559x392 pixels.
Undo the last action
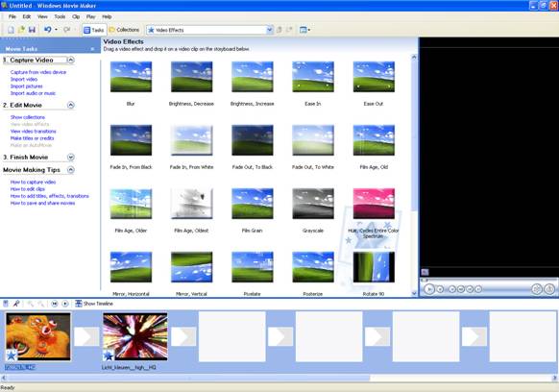48,30
